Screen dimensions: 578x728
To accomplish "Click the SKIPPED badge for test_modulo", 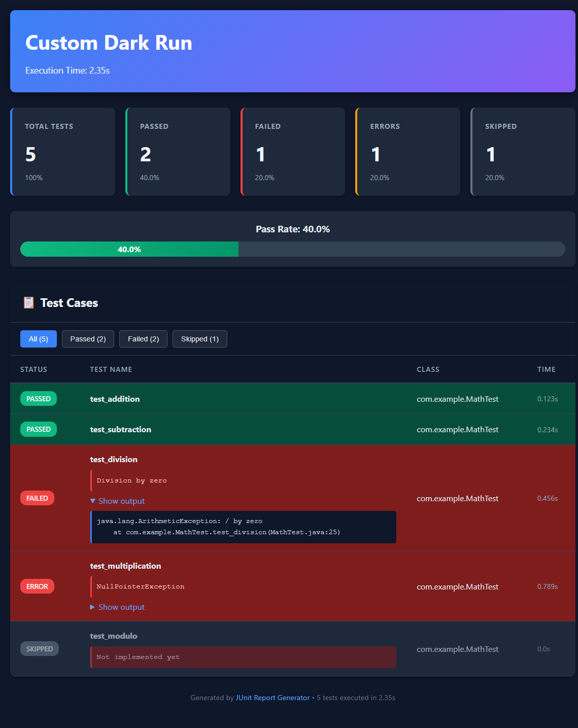I will pyautogui.click(x=40, y=649).
